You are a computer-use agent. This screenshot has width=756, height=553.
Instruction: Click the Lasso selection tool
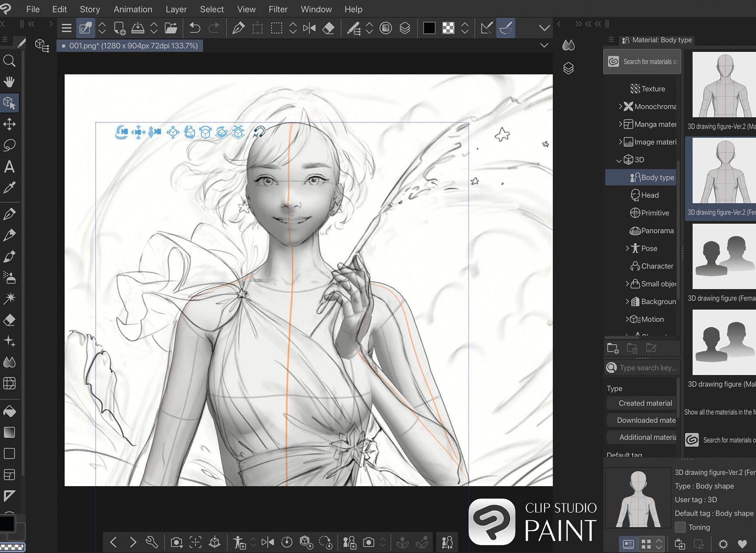9,145
